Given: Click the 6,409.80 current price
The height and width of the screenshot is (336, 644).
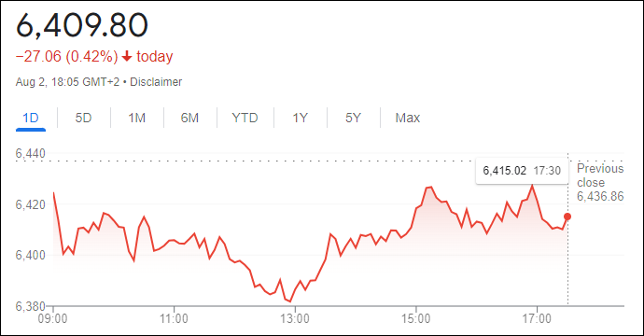Looking at the screenshot, I should (x=82, y=25).
